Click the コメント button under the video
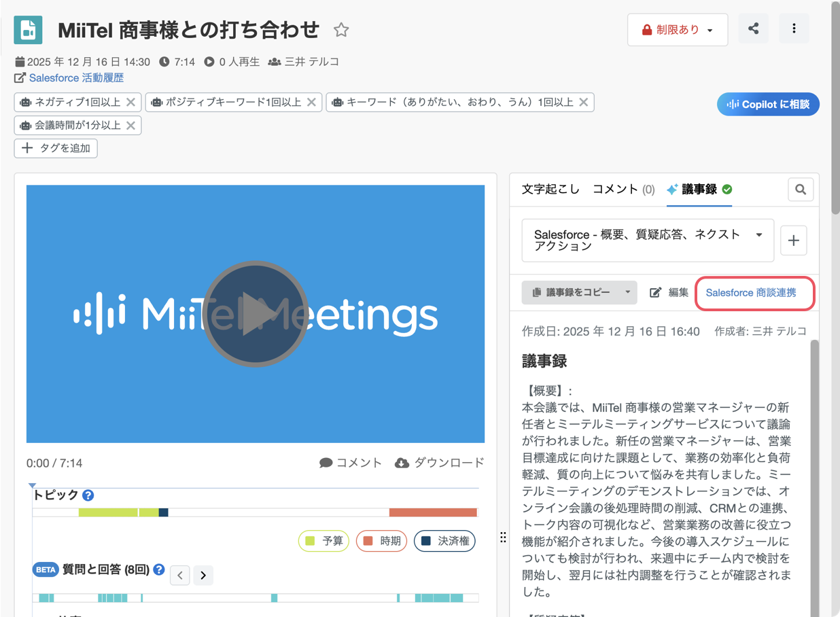This screenshot has height=617, width=840. click(351, 463)
